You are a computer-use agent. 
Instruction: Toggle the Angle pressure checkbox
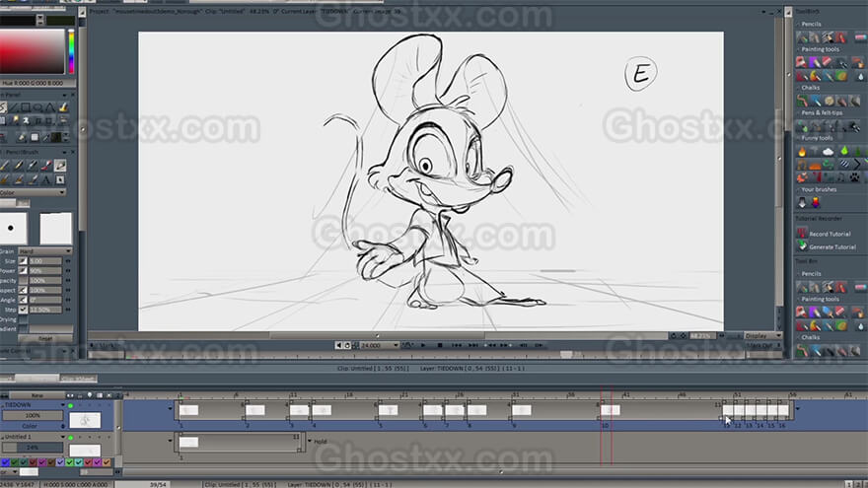tap(23, 300)
